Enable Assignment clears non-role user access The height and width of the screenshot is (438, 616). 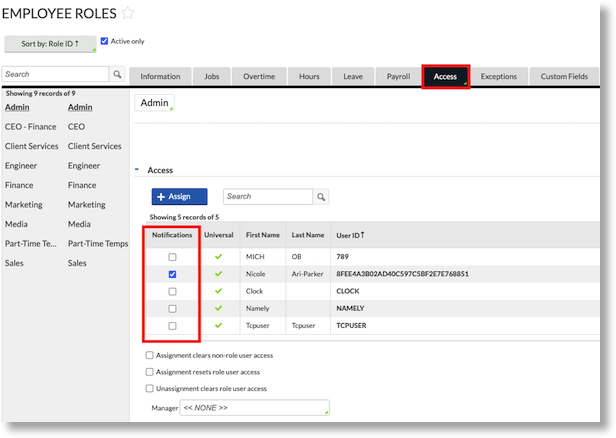[x=150, y=355]
